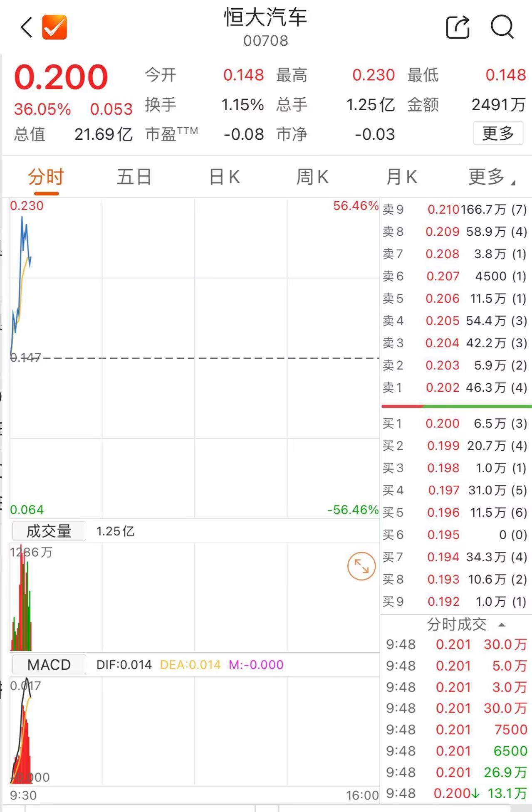The height and width of the screenshot is (812, 532).
Task: Collapse the 分时成交 list arrow
Action: 502,624
